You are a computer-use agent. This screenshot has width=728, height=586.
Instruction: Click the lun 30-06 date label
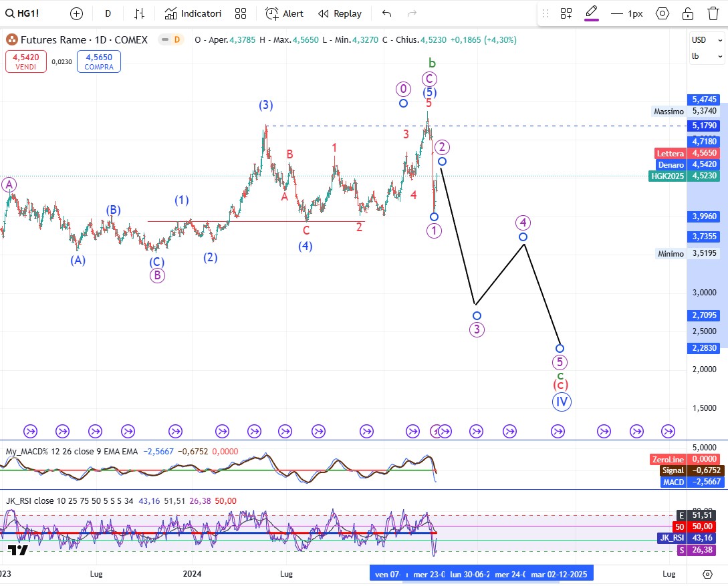(x=469, y=575)
